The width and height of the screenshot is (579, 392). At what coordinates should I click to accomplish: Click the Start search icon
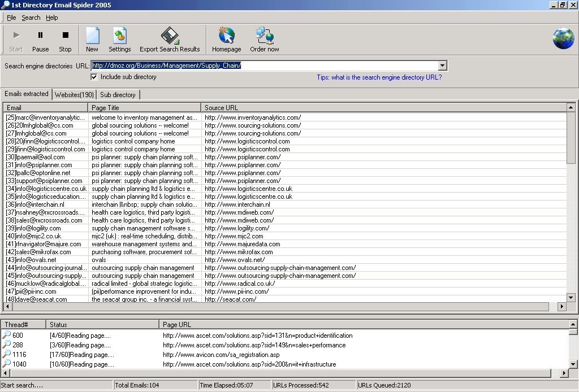point(16,40)
